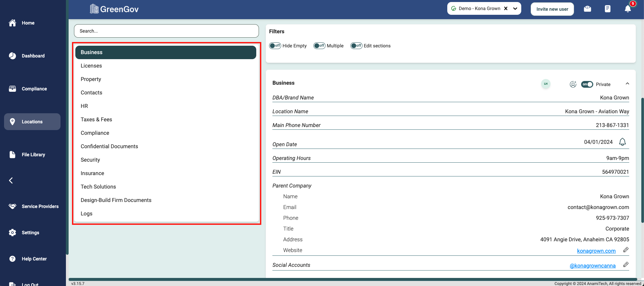Open the document notes icon in header
The height and width of the screenshot is (286, 644).
608,9
